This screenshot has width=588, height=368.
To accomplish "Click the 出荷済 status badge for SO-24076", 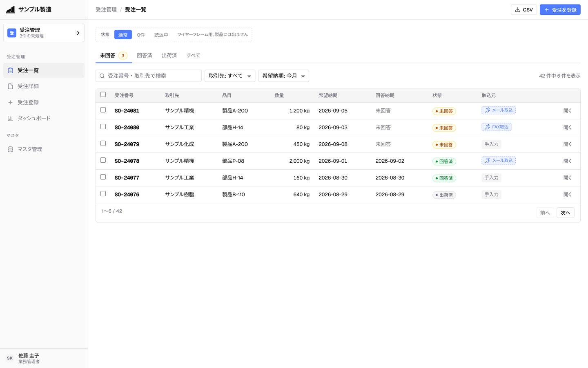I will pos(444,195).
